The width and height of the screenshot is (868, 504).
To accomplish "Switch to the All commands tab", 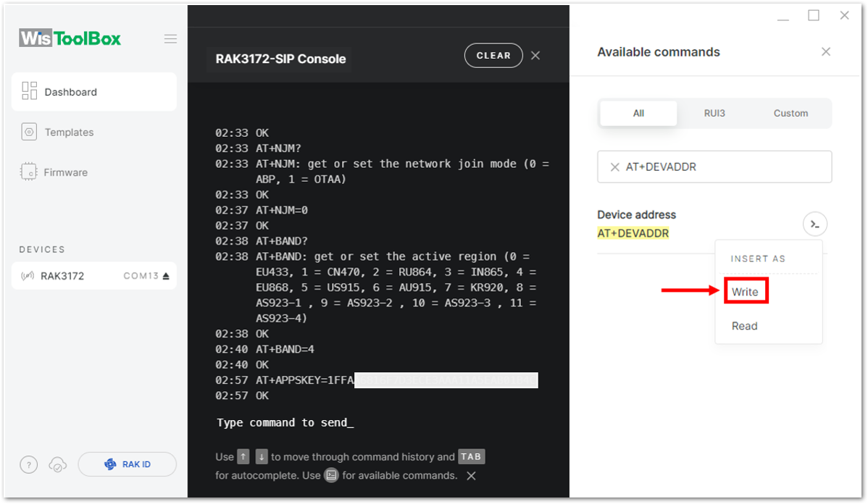I will (638, 113).
